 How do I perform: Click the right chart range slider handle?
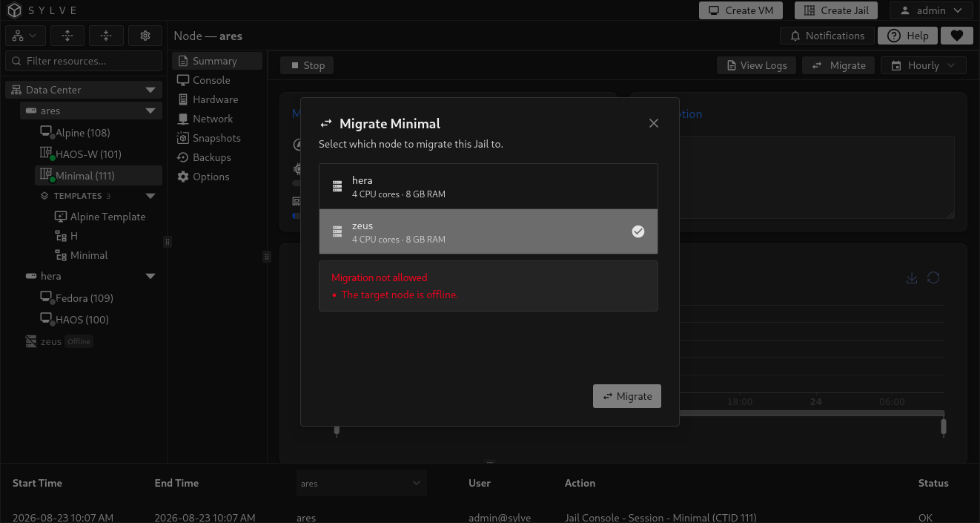tap(944, 427)
